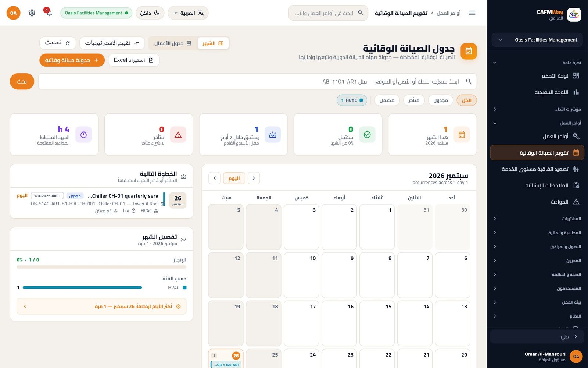588x368 pixels.
Task: Open the settings gear icon
Action: click(32, 13)
